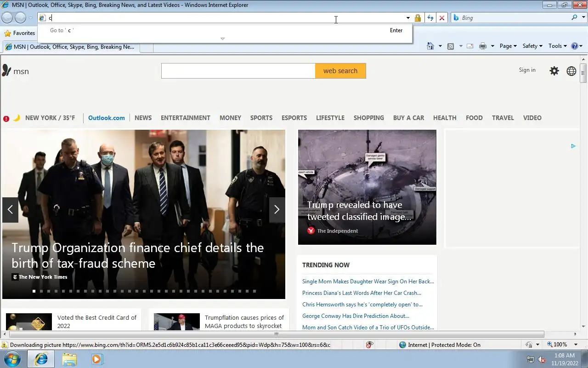Click the Windows Start orb
Screen dimensions: 588x368
[x=13, y=358]
